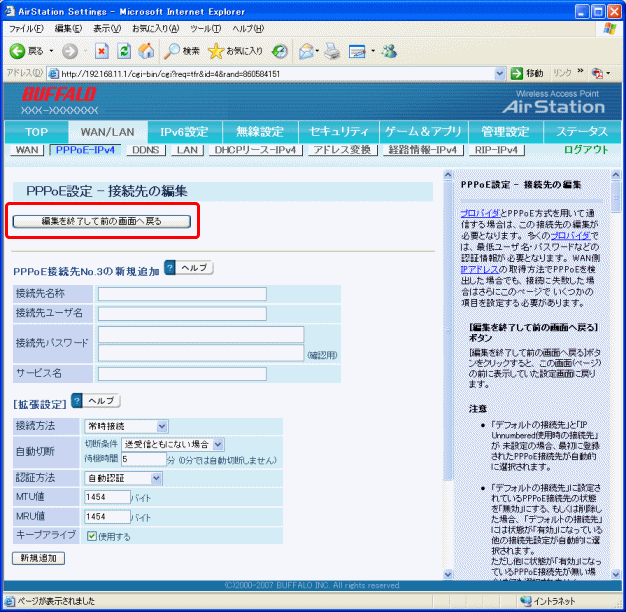Open the セキュリティ tab
Screen dimensions: 626x612
tap(340, 131)
